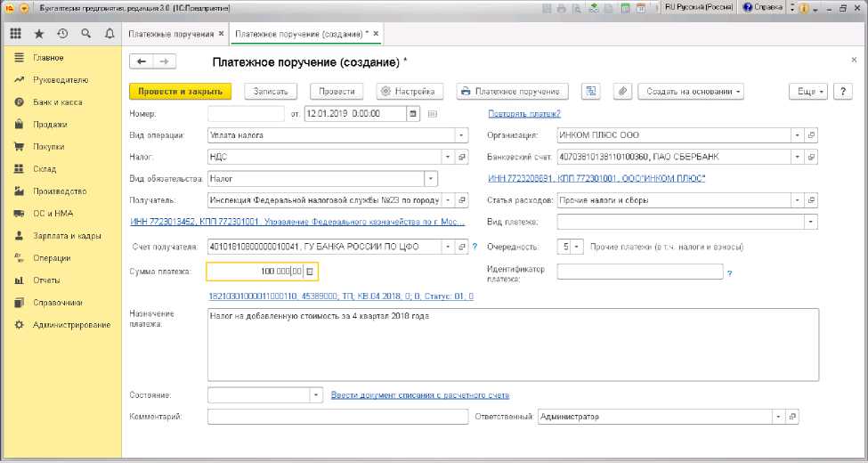Open the calculator in Сумма платежа field
Image resolution: width=868 pixels, height=463 pixels.
click(x=310, y=272)
